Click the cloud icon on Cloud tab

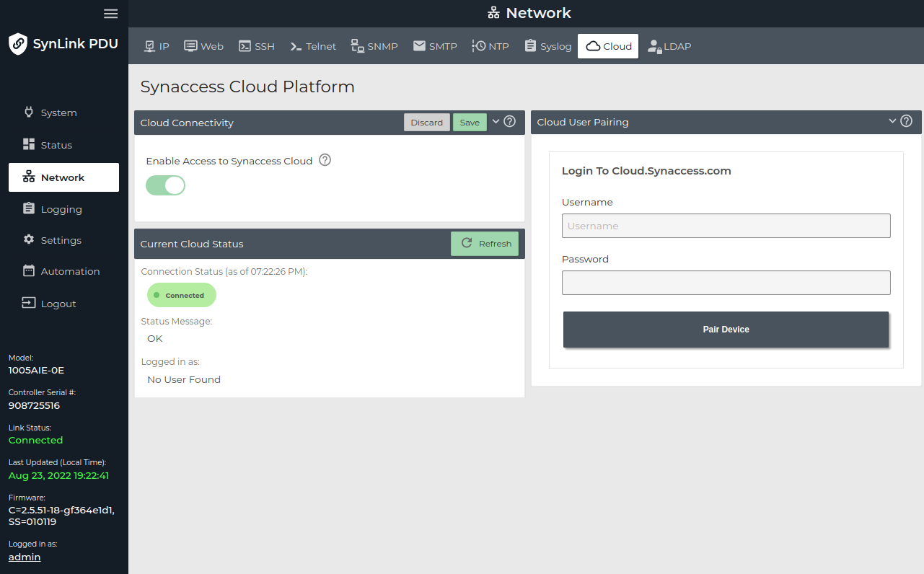point(593,46)
